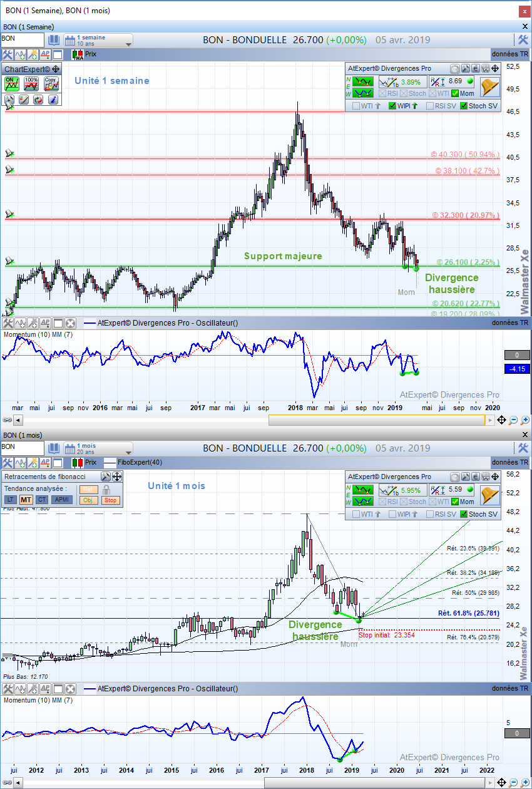Click the FiboExpert(40) label in monthly toolbar
532x789 pixels.
click(x=139, y=462)
